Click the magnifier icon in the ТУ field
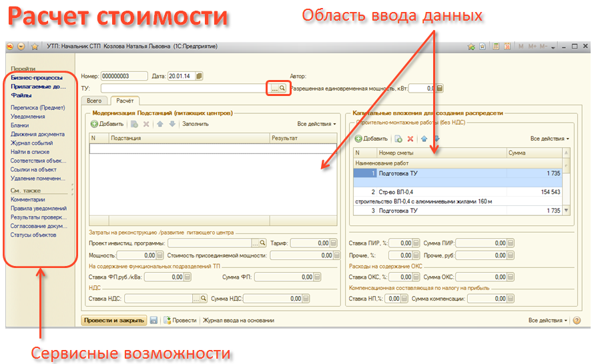Image resolution: width=592 pixels, height=364 pixels. coord(282,88)
